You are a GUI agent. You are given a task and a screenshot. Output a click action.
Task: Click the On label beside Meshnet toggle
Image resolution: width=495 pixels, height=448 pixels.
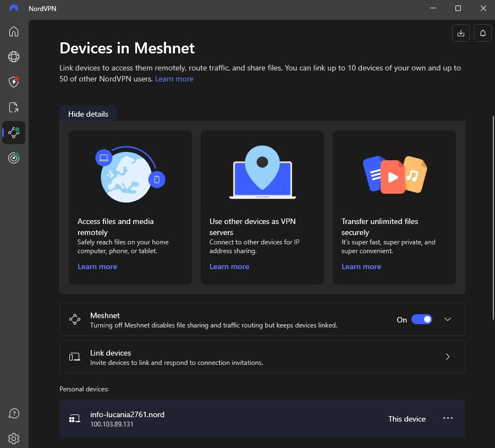tap(402, 320)
